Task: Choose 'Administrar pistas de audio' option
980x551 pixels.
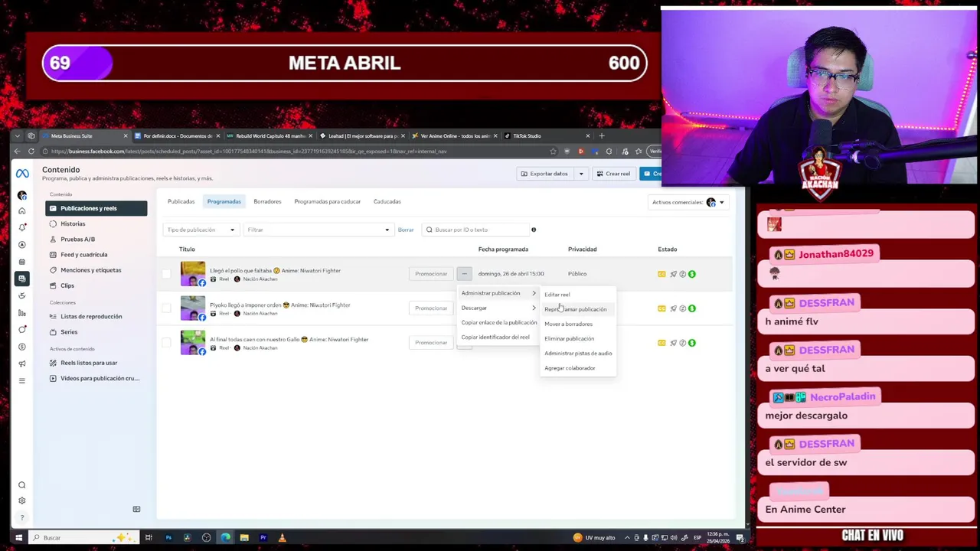Action: click(x=578, y=354)
